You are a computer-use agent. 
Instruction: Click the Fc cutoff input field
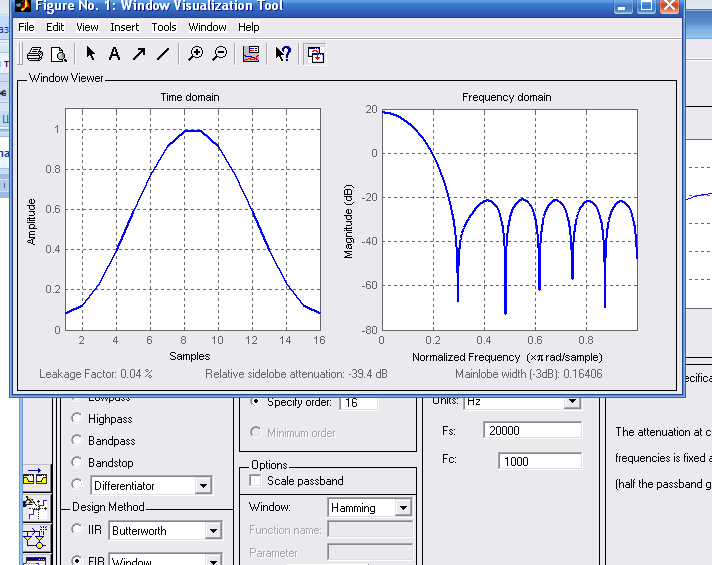(x=539, y=461)
